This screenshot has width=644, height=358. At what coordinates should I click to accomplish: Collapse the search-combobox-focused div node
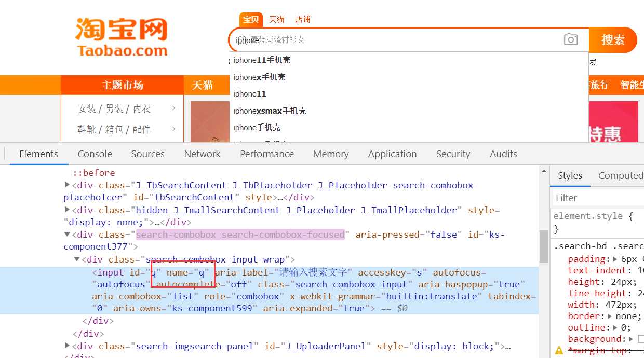click(67, 235)
